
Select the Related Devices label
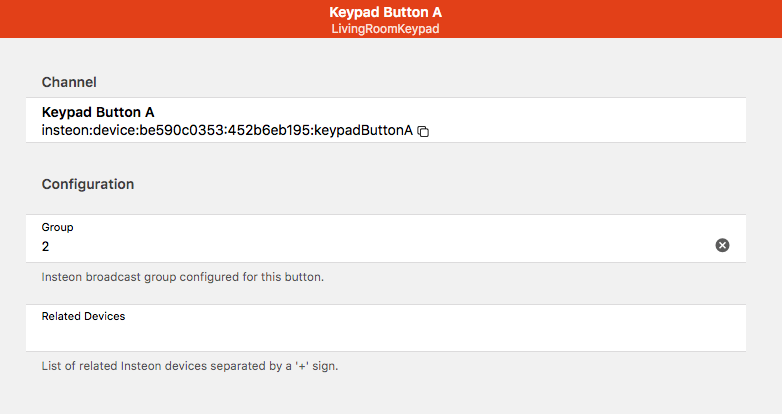pyautogui.click(x=83, y=316)
